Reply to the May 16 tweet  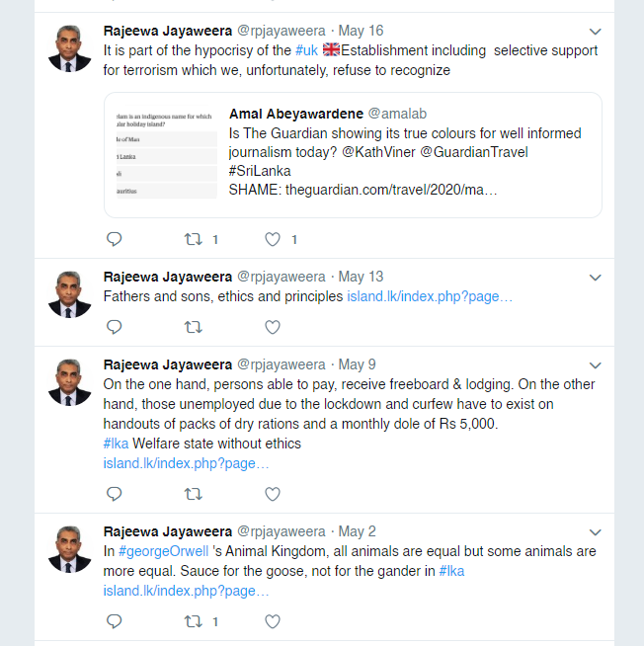click(x=115, y=239)
